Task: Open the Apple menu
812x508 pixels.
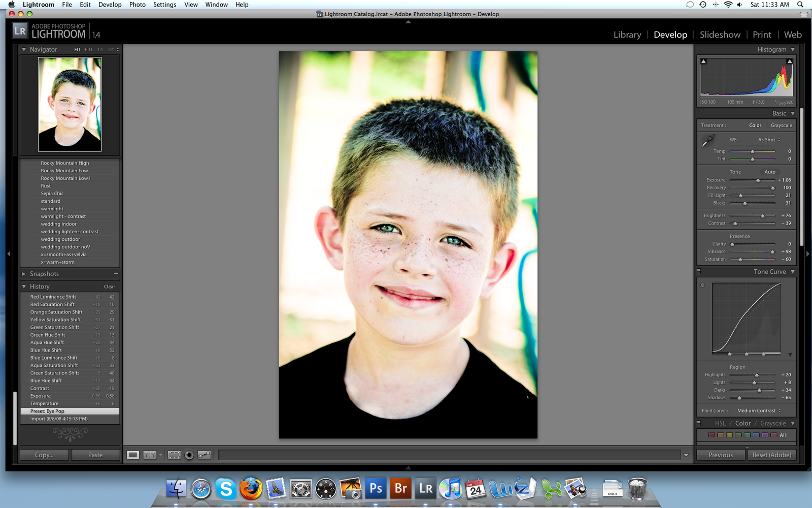Action: 11,5
